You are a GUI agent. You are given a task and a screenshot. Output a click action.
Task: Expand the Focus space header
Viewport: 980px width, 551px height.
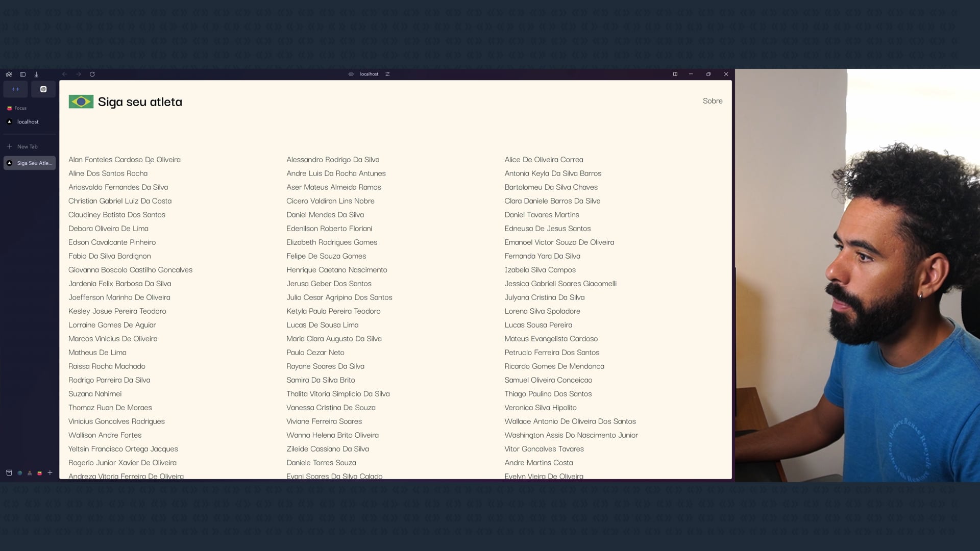[20, 108]
